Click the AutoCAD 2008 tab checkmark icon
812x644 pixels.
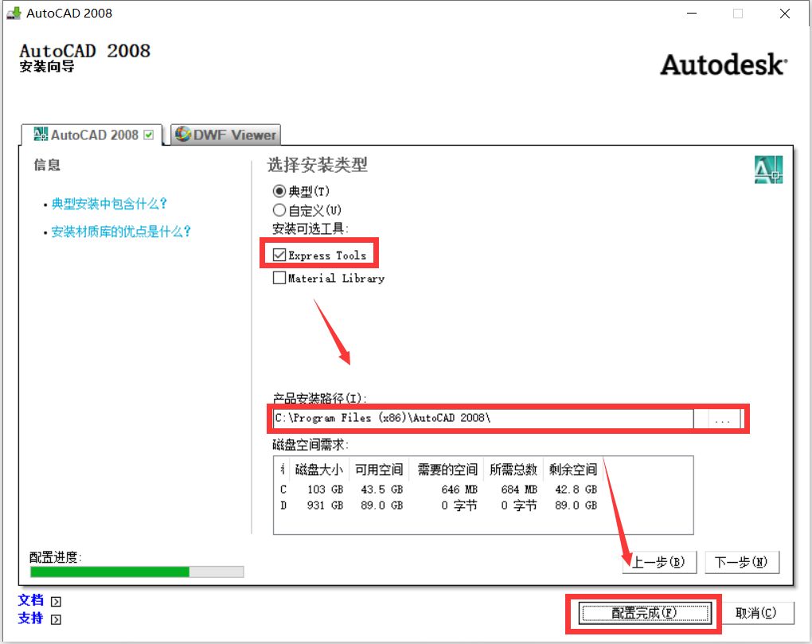coord(149,135)
